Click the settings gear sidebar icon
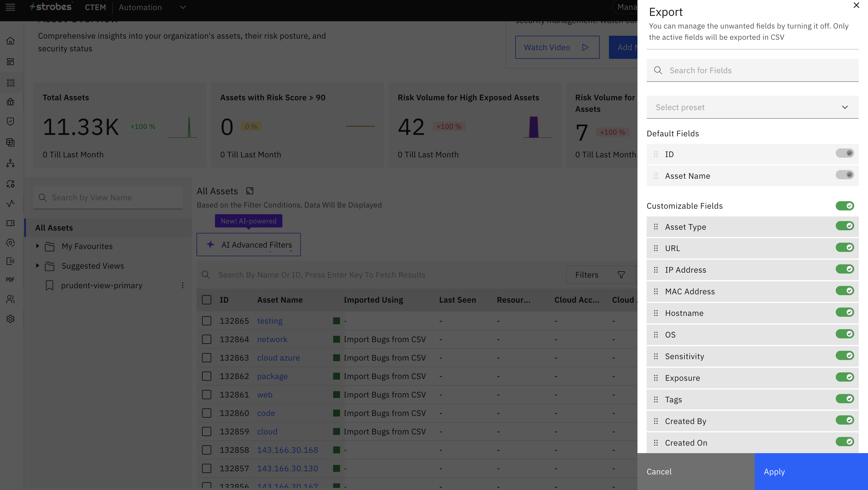Screen dimensions: 868x490 point(10,319)
